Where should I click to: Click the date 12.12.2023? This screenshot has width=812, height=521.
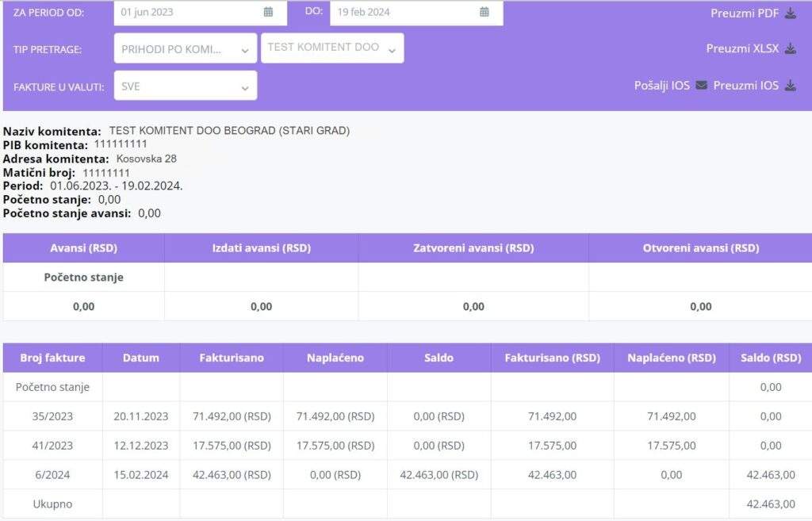(x=141, y=446)
